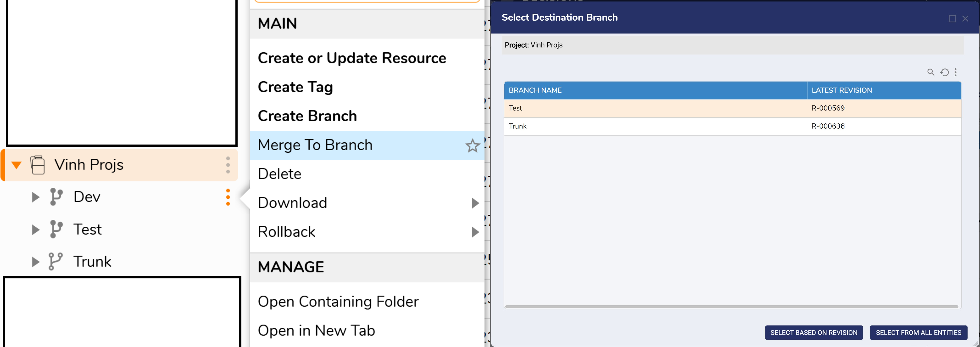The height and width of the screenshot is (347, 980).
Task: Open the three-dot options menu above branch table
Action: tap(955, 72)
